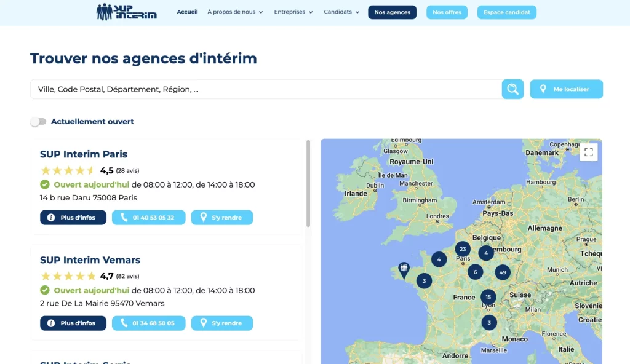Click the map cluster marker 49
The width and height of the screenshot is (630, 364).
(503, 272)
